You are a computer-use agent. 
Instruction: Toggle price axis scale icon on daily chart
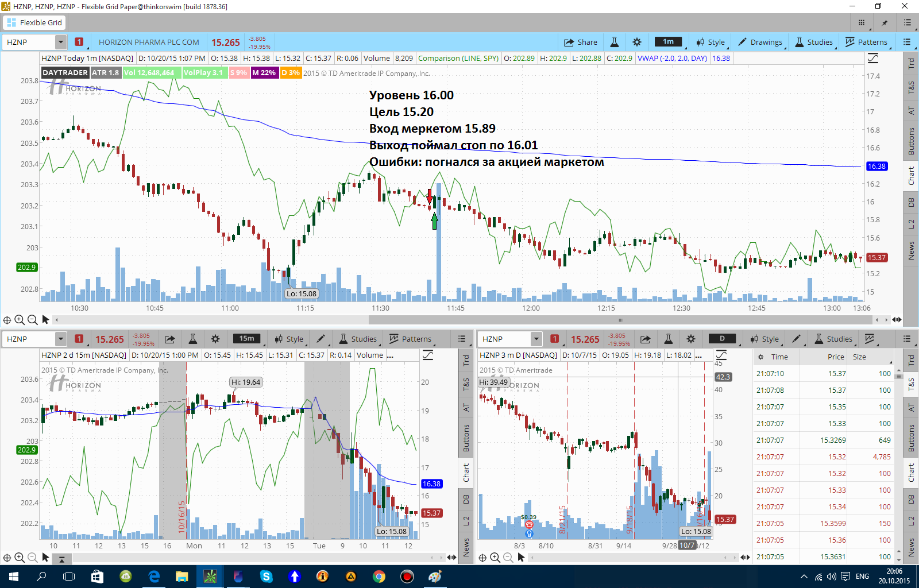point(721,355)
